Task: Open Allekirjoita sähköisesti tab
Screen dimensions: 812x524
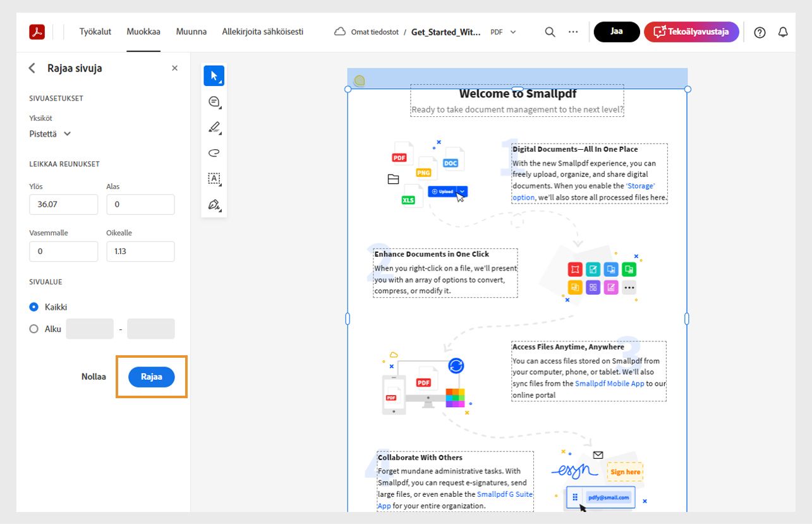Action: coord(263,32)
